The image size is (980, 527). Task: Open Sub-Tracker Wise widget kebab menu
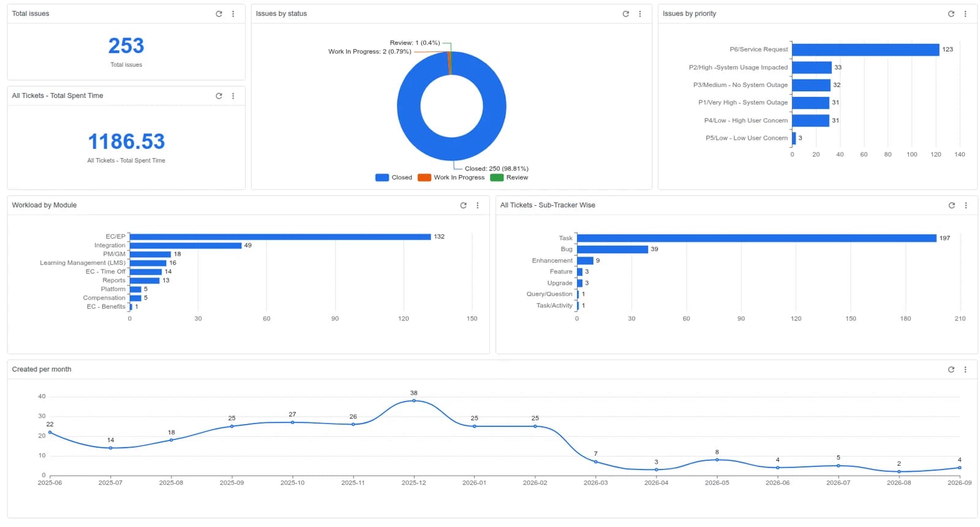tap(966, 205)
